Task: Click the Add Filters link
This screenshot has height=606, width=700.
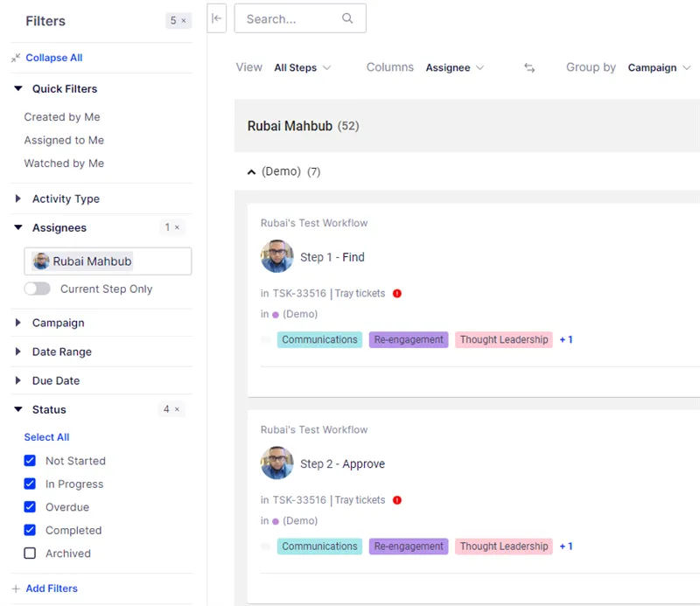Action: pyautogui.click(x=52, y=589)
